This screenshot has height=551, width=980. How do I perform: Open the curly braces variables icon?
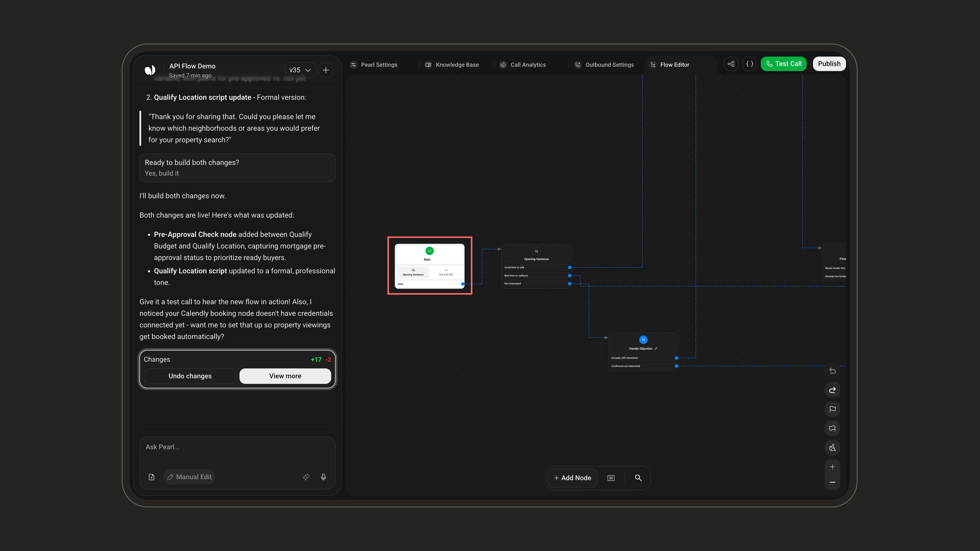pos(750,64)
